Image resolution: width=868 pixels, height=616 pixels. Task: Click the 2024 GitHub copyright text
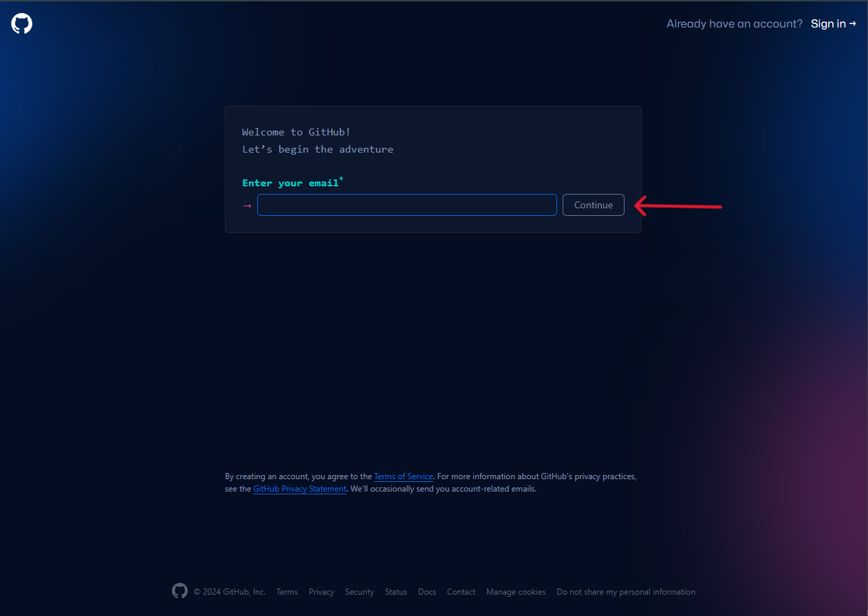(230, 591)
